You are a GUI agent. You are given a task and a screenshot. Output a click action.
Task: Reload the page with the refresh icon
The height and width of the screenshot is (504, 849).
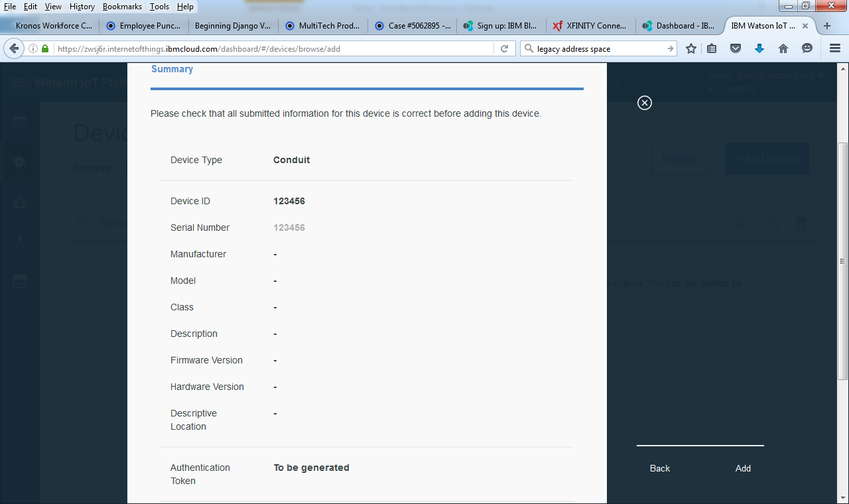click(504, 48)
